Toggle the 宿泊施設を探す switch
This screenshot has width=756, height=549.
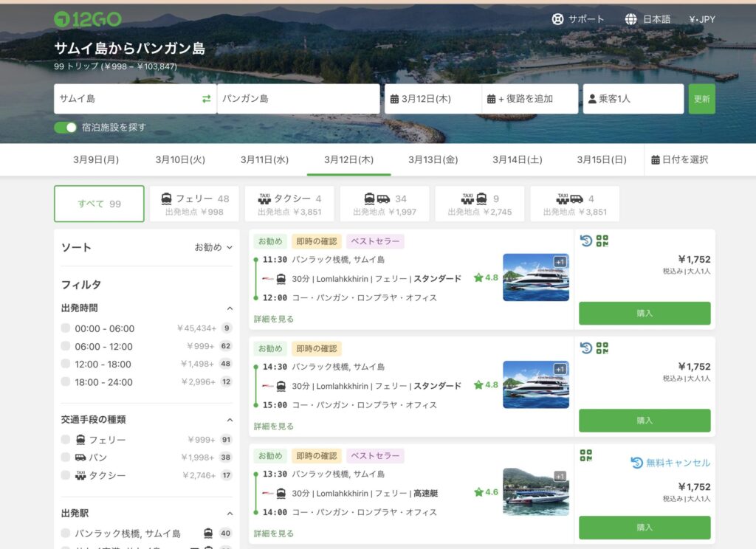click(x=66, y=128)
